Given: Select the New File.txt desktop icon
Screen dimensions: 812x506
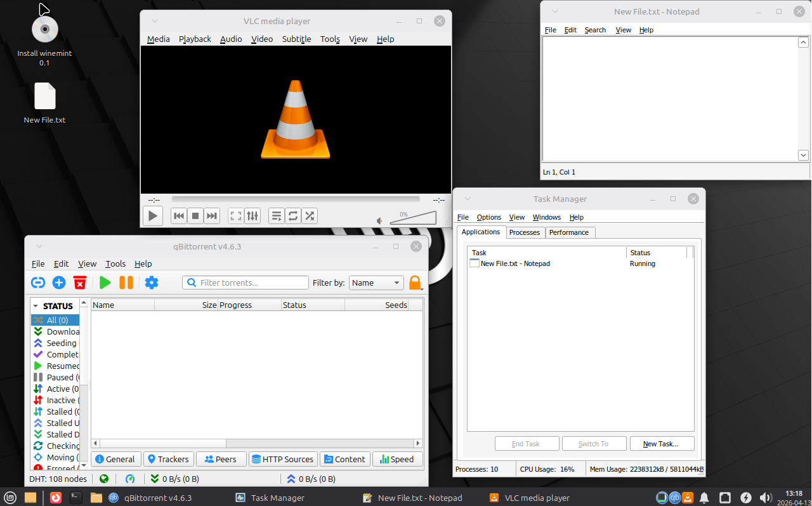Looking at the screenshot, I should coord(44,103).
